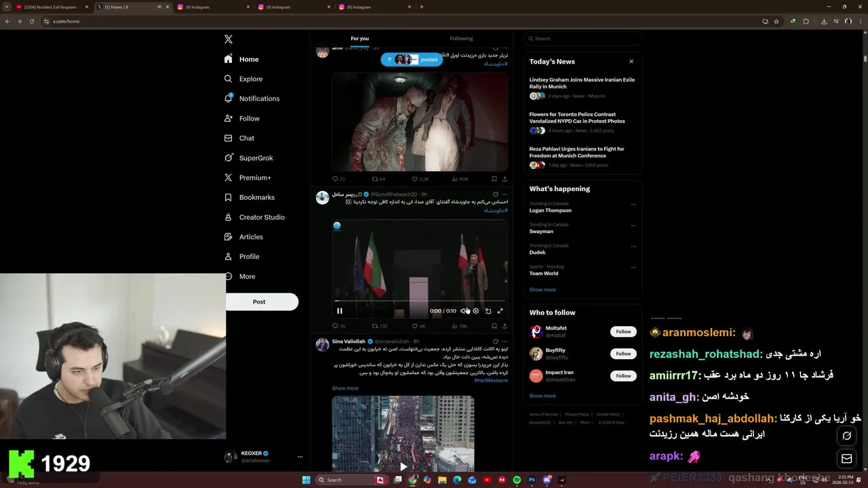Click the Profile icon in sidebar
Image resolution: width=868 pixels, height=488 pixels.
229,256
